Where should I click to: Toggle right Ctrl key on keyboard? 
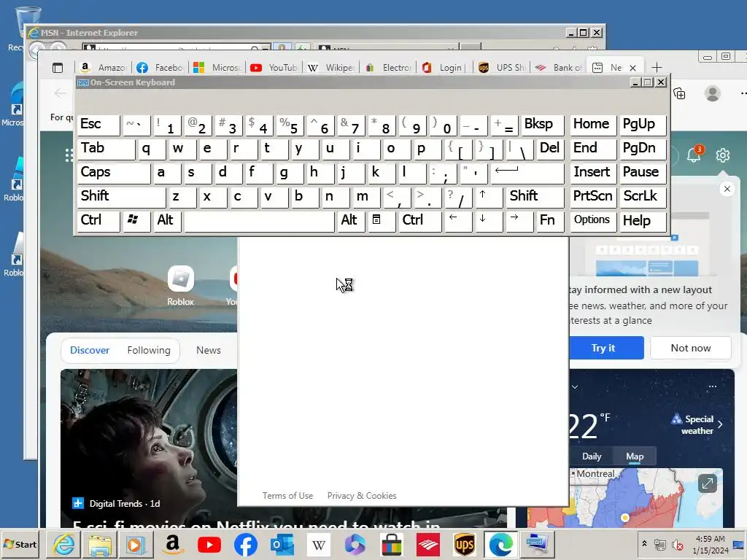tap(419, 220)
